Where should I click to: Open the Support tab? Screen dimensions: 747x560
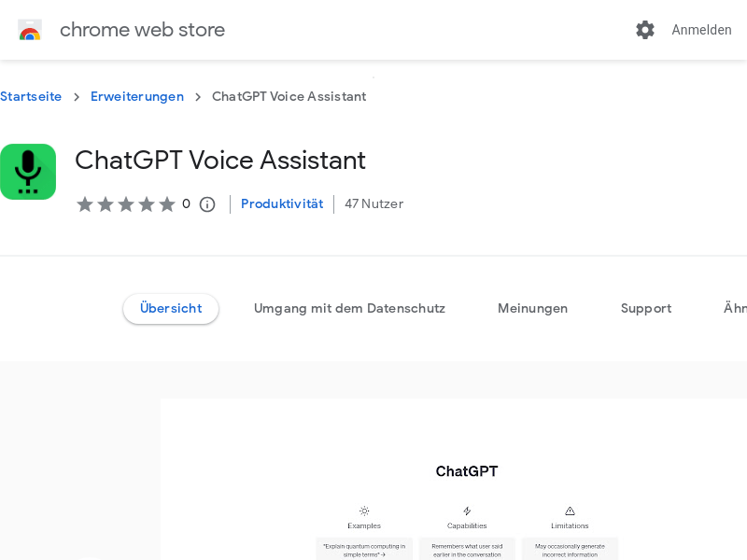click(x=646, y=309)
